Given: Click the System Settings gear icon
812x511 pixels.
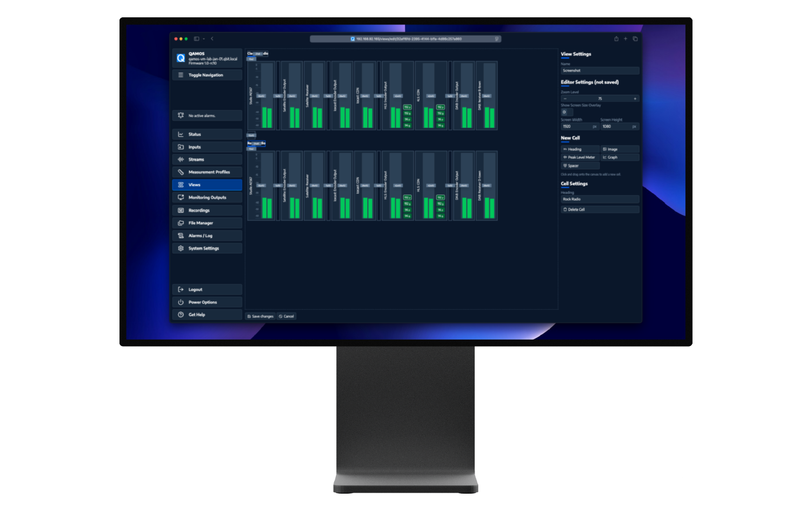Looking at the screenshot, I should 181,248.
